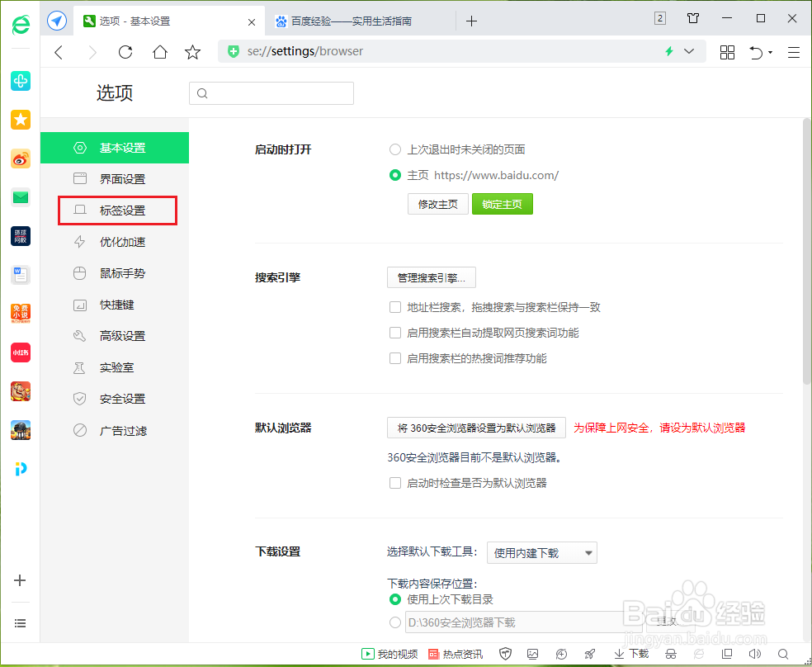The width and height of the screenshot is (812, 667).
Task: Click the favorites star icon in the sidebar
Action: pyautogui.click(x=21, y=120)
